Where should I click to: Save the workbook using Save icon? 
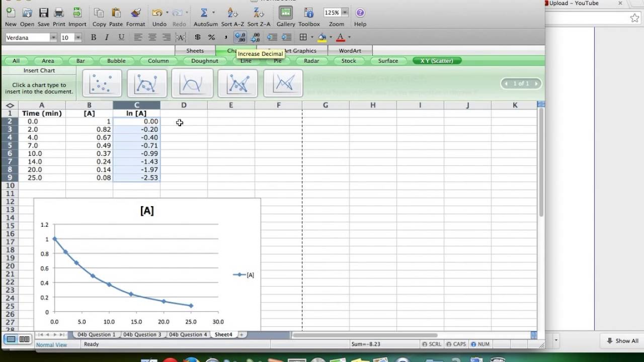[x=44, y=13]
